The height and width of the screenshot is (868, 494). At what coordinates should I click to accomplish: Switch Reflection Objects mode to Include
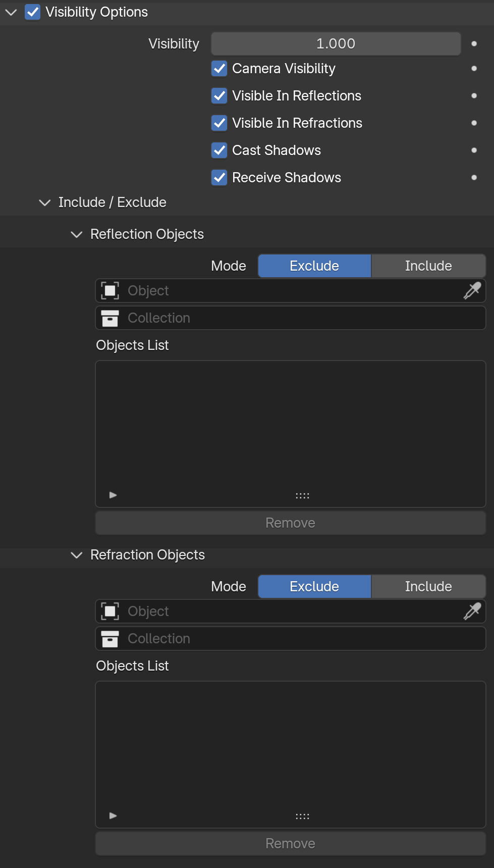click(x=428, y=266)
